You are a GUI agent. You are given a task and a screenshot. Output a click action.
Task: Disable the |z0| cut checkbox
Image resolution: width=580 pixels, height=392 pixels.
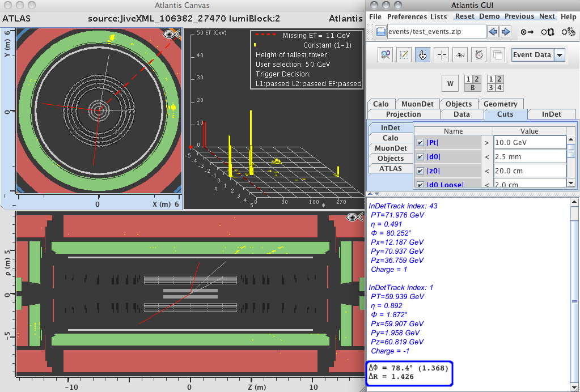coord(420,171)
